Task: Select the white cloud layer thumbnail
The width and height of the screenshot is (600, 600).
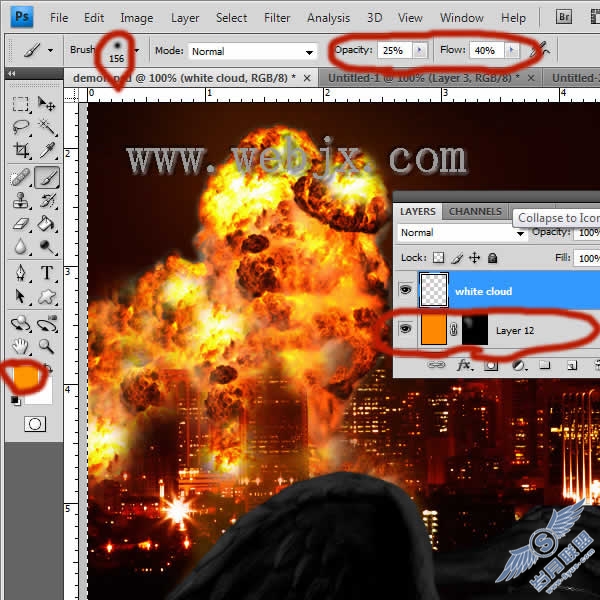Action: coord(434,290)
